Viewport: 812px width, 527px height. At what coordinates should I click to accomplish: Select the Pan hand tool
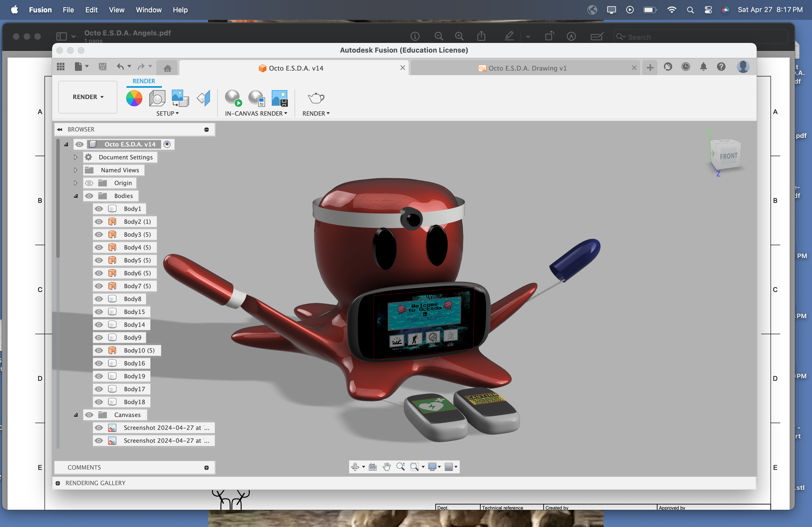387,467
